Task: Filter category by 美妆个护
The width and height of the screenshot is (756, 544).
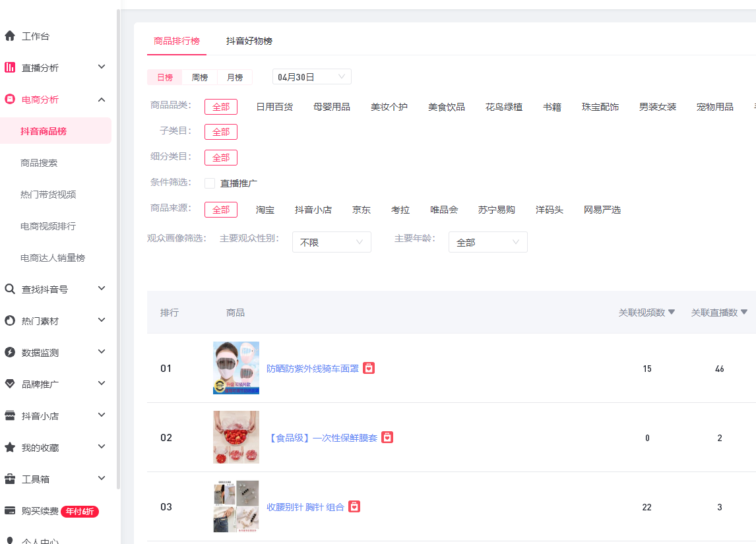Action: (389, 106)
